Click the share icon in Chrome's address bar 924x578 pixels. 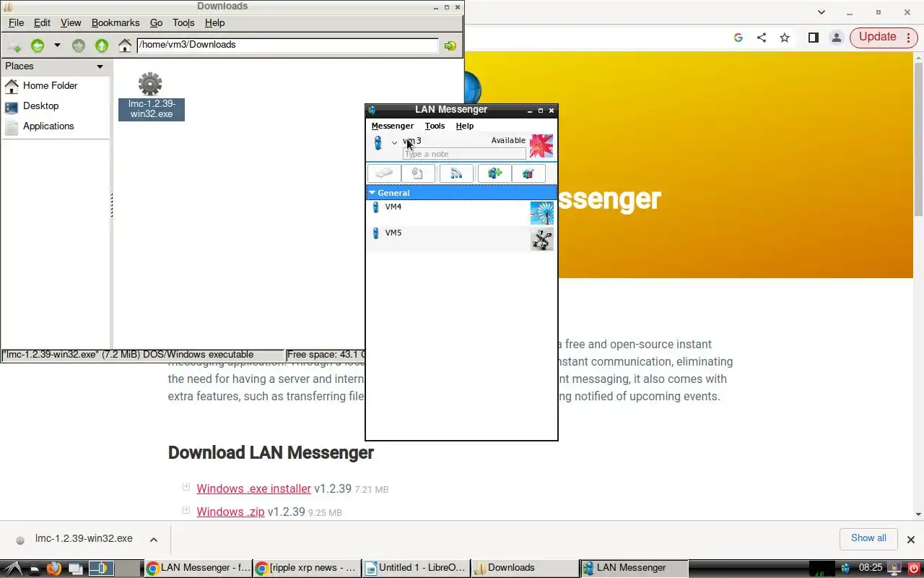(762, 38)
